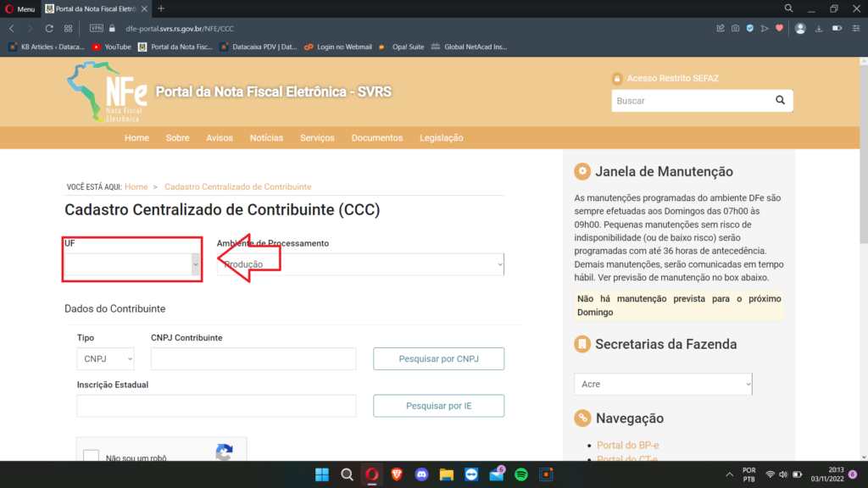Open the browser downloads icon
Screen dimensions: 868x488
[x=819, y=28]
